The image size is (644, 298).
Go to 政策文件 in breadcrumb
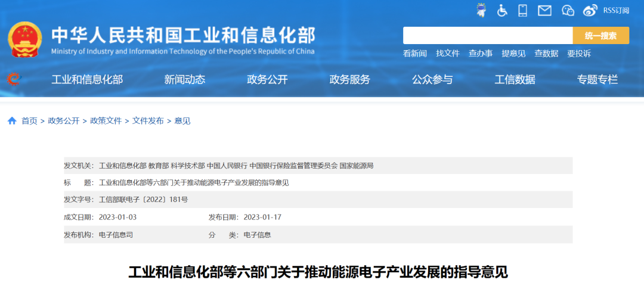tap(106, 120)
